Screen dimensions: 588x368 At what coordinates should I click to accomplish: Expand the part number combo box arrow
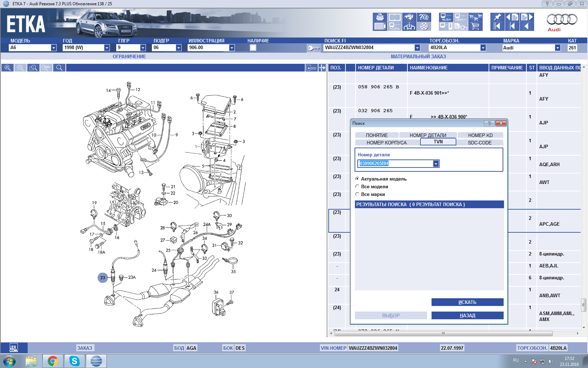click(436, 164)
